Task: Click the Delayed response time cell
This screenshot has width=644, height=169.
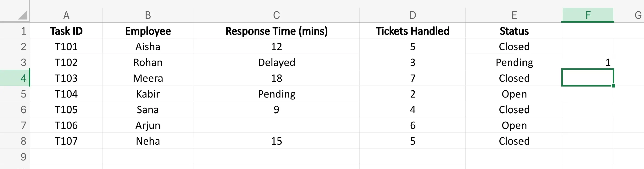Action: [x=276, y=62]
